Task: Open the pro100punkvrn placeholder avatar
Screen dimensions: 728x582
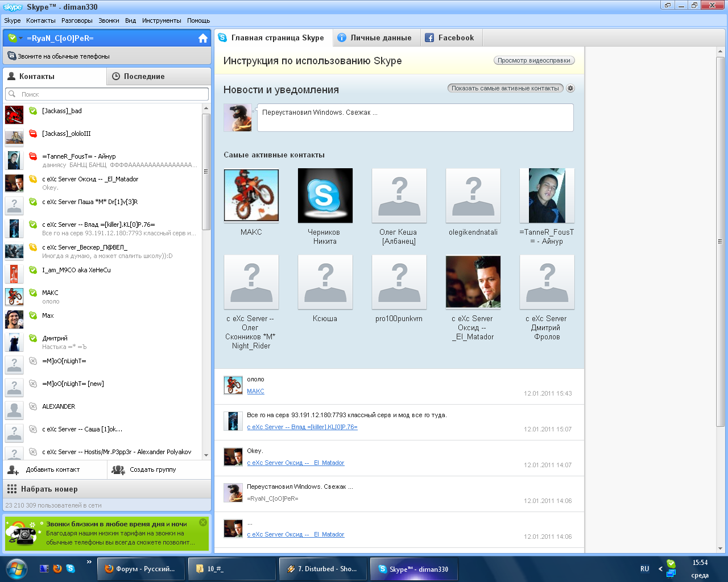Action: (399, 282)
